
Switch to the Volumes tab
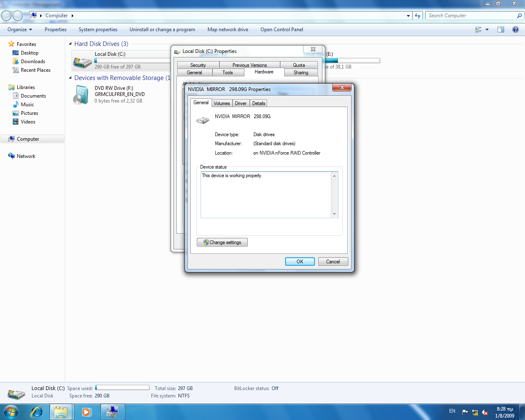(221, 103)
